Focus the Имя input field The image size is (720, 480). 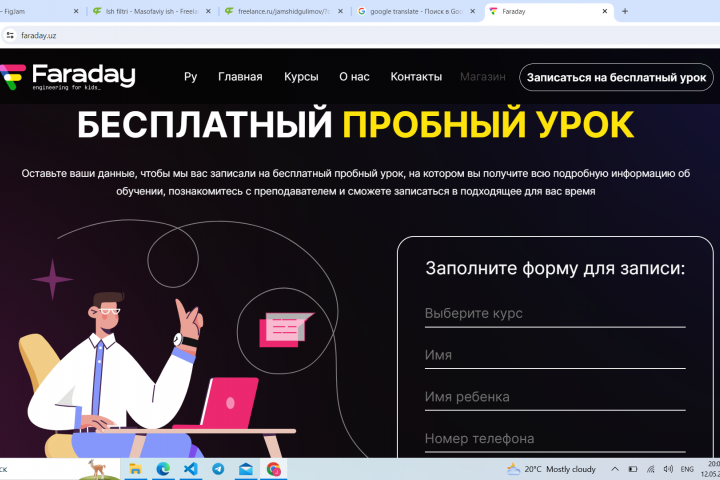pos(555,356)
